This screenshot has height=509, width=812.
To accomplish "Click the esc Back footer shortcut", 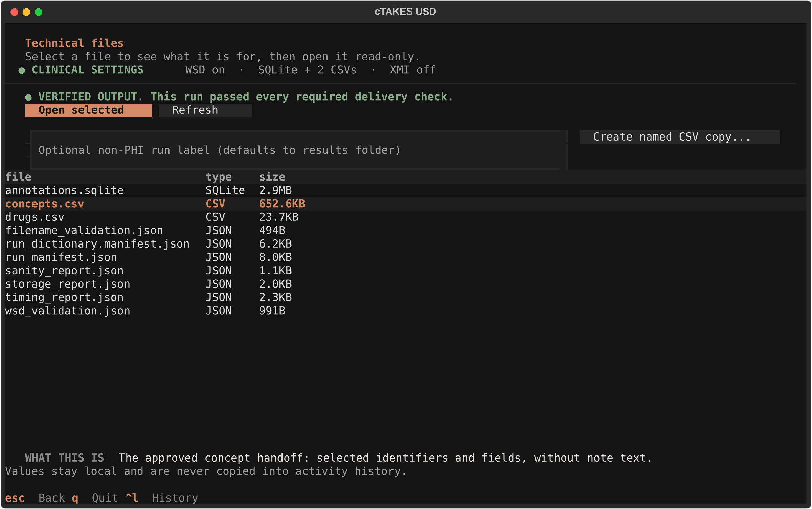I will tap(35, 498).
